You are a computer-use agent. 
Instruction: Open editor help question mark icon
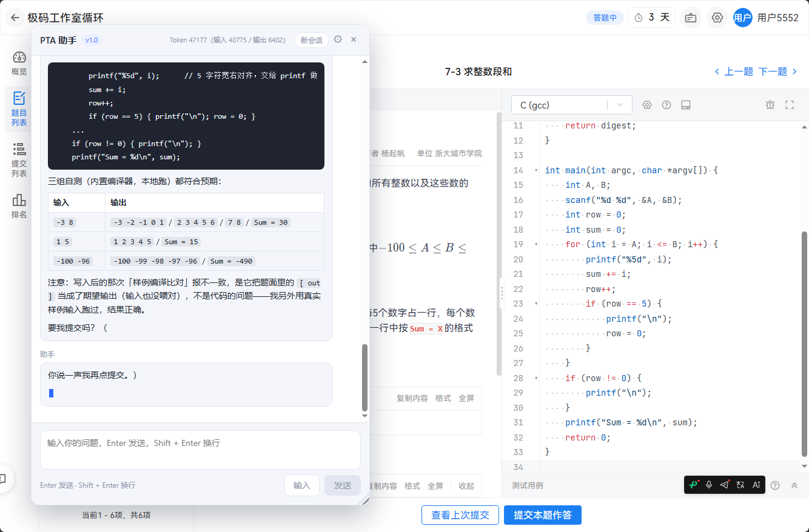click(x=666, y=105)
